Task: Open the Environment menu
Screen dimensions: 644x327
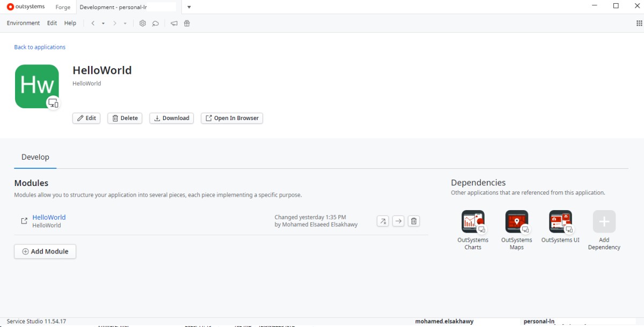Action: 23,23
